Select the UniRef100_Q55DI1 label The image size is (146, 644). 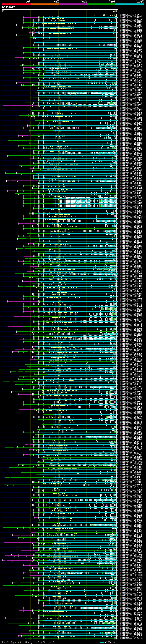click(x=131, y=301)
